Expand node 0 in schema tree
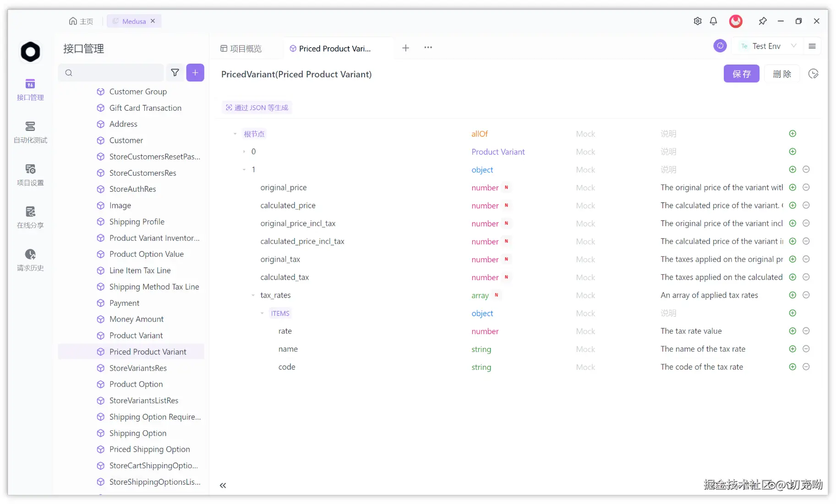 pos(244,152)
